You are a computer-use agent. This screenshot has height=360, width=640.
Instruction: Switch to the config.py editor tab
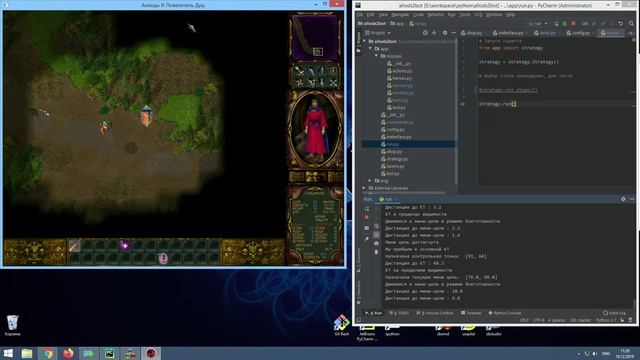pyautogui.click(x=580, y=33)
